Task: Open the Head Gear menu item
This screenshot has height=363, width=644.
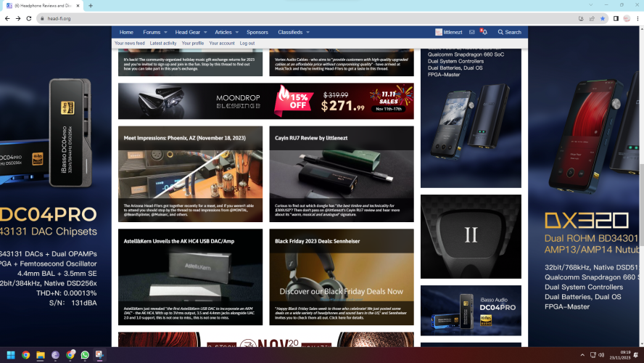Action: (188, 32)
